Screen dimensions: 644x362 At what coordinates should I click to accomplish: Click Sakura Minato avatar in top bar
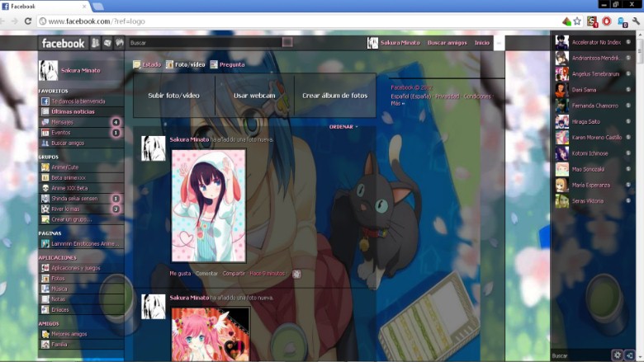372,43
